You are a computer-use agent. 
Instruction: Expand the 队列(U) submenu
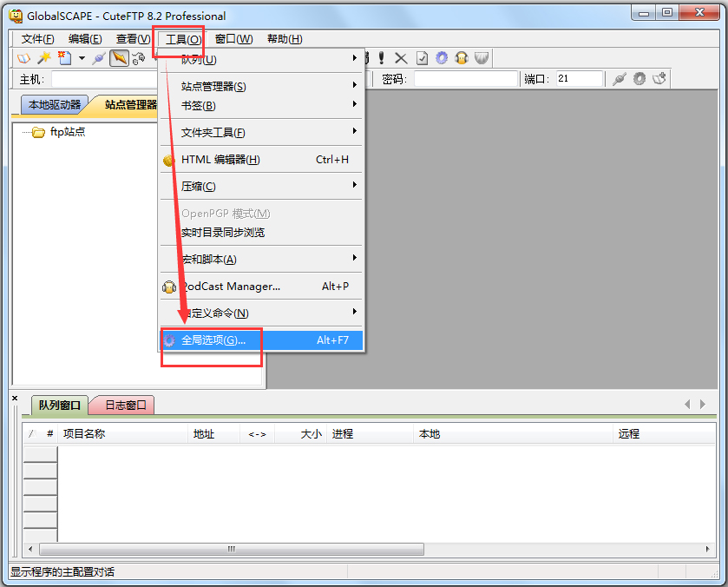(261, 60)
